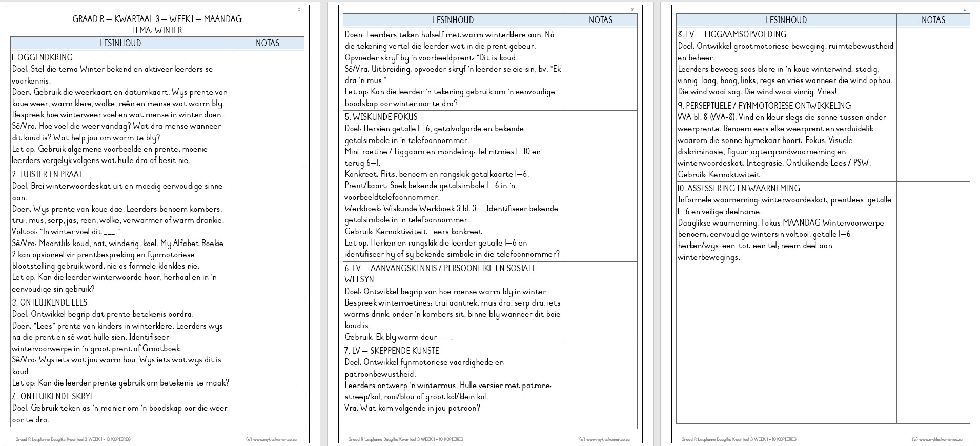
Task: Click '9. PERSEPTUELE / FYNMOTORIESE ONTWIKKELING' heading
Action: 764,106
